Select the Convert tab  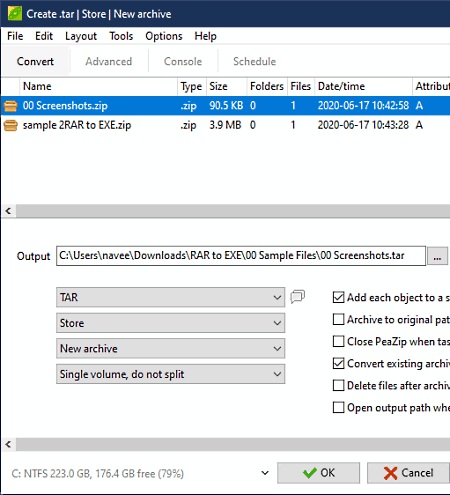(x=35, y=61)
